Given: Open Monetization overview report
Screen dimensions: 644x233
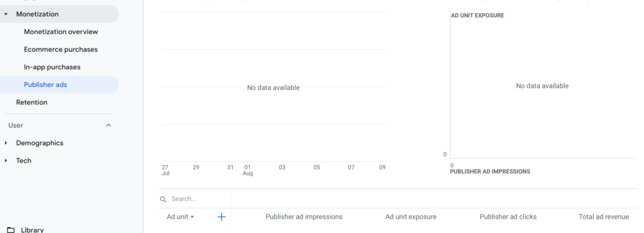Looking at the screenshot, I should (61, 31).
